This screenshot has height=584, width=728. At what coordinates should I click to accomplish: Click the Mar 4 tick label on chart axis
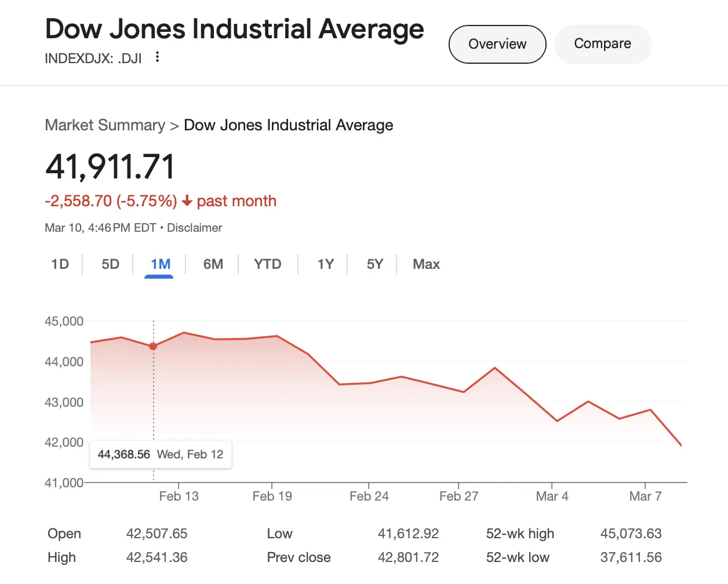[x=552, y=497]
